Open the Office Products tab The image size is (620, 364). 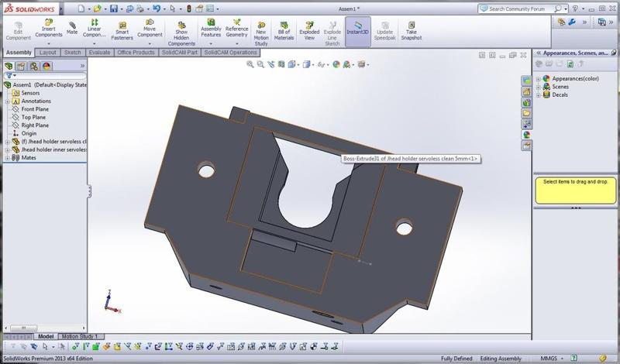[x=136, y=52]
